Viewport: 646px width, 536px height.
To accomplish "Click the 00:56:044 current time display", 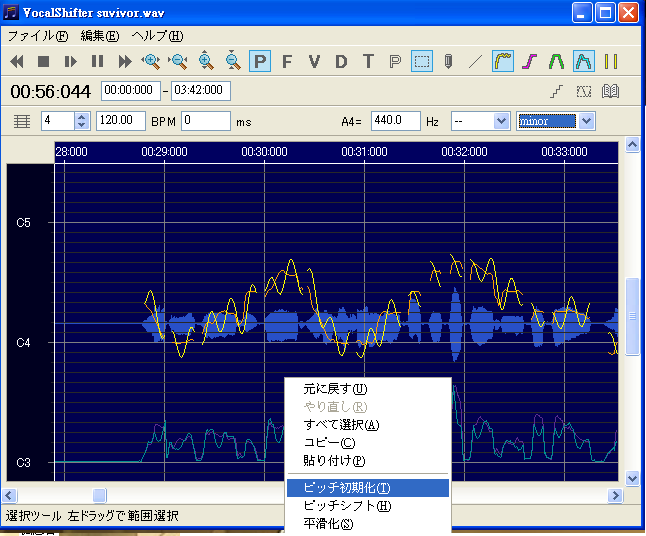I will pyautogui.click(x=50, y=91).
